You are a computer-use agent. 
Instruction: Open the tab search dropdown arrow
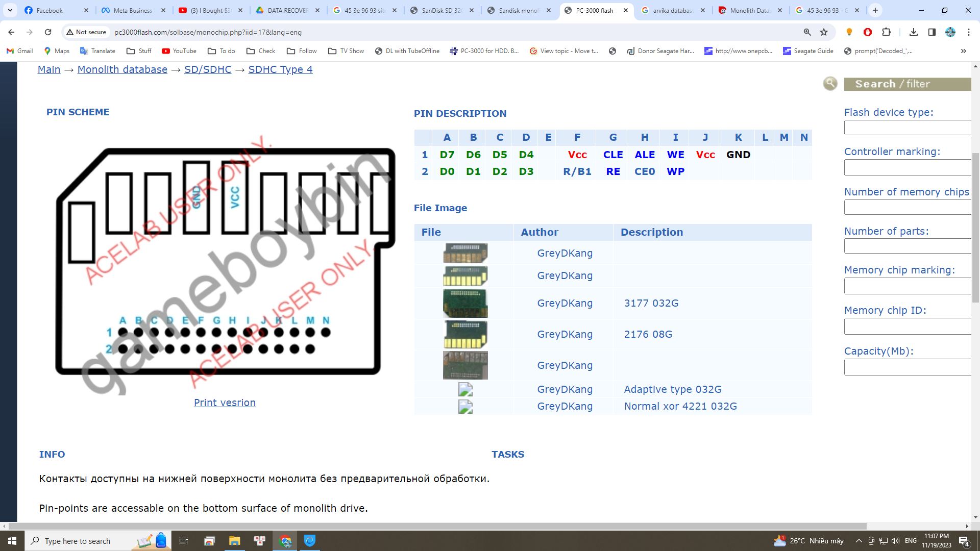10,10
